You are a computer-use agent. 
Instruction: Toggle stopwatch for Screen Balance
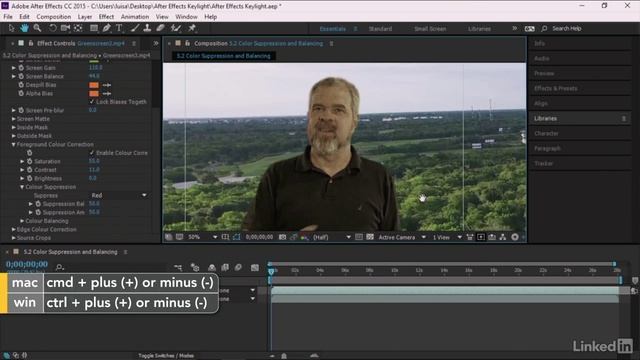pos(21,76)
